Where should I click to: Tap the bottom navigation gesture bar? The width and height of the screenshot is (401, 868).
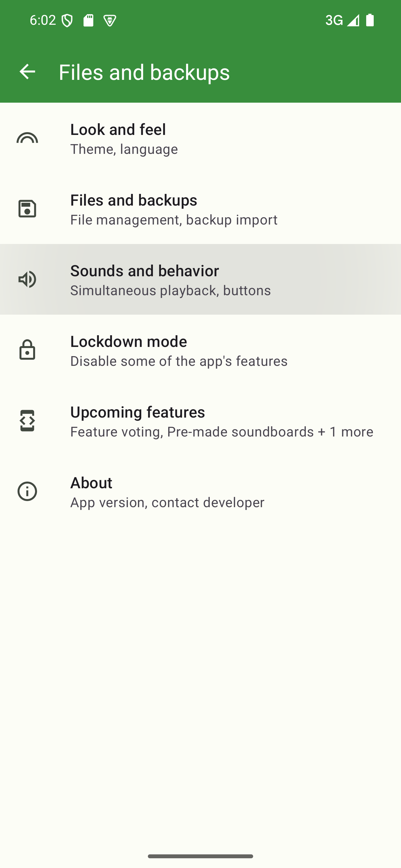tap(200, 856)
